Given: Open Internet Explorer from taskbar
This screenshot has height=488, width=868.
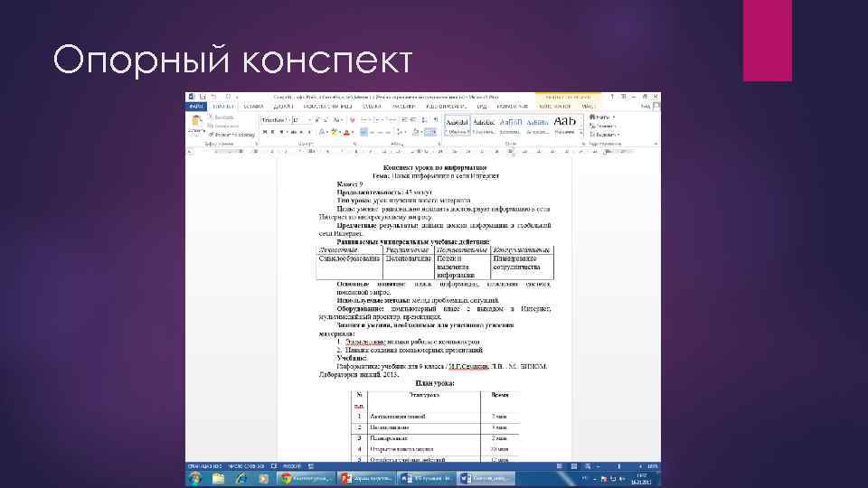Looking at the screenshot, I should point(241,479).
